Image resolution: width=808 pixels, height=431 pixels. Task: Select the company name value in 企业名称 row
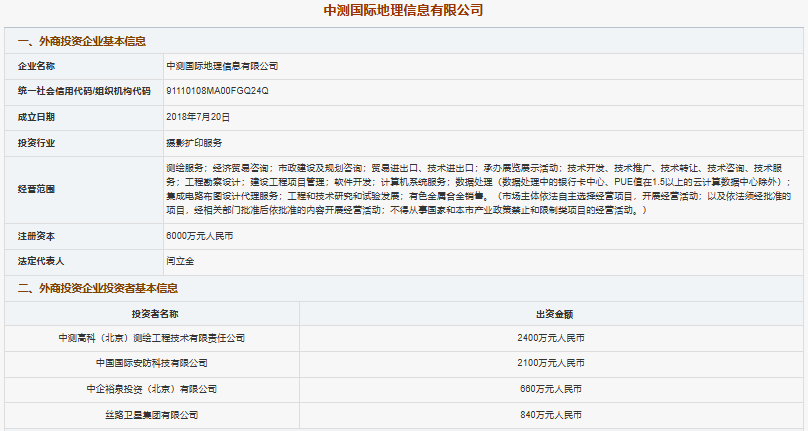point(222,66)
